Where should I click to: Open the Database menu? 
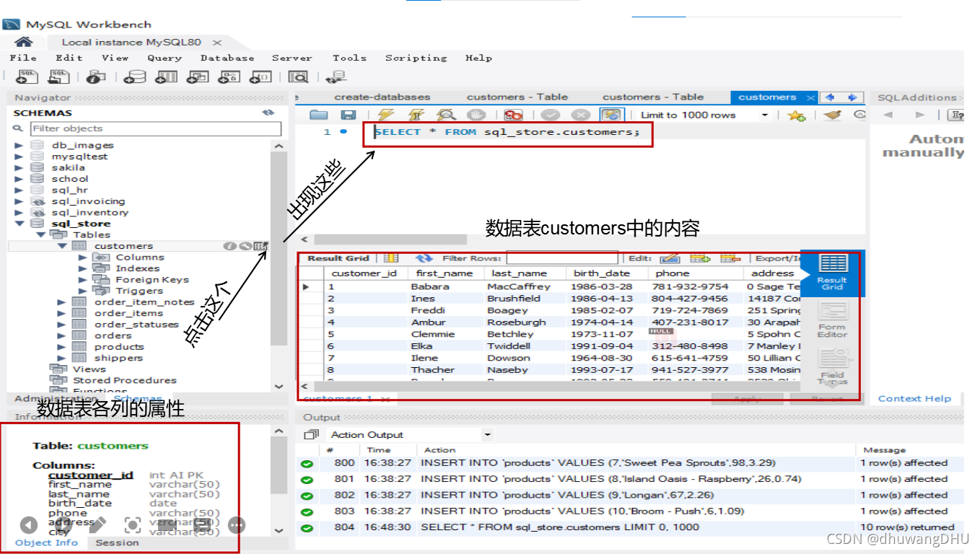tap(227, 58)
